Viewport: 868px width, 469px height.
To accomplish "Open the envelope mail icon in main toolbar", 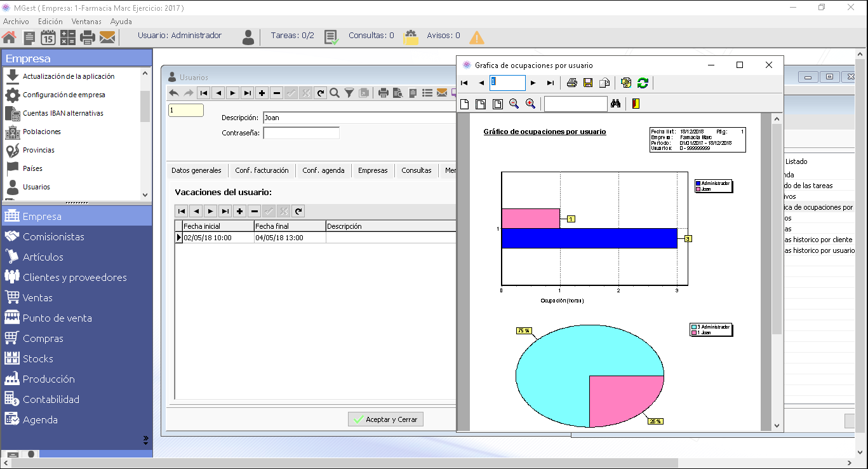I will coord(107,37).
